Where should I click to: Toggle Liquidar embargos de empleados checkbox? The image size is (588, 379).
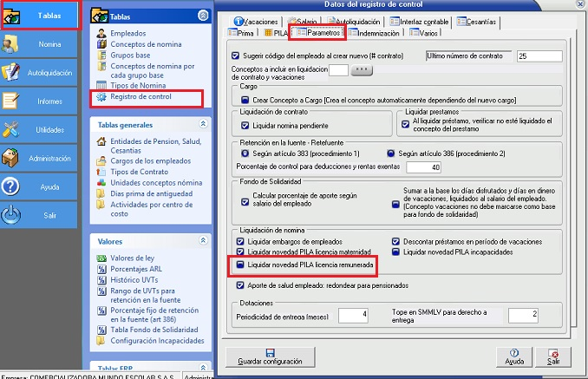tap(240, 241)
